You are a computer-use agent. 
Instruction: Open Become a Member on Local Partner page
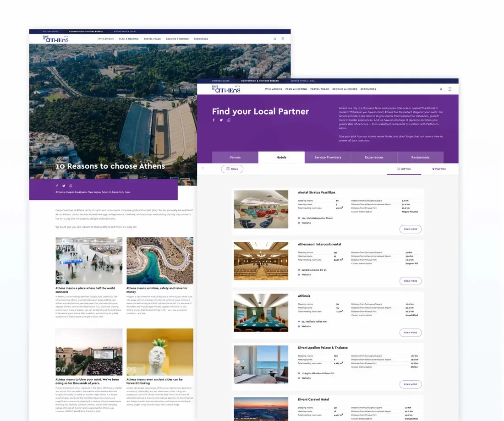[345, 89]
